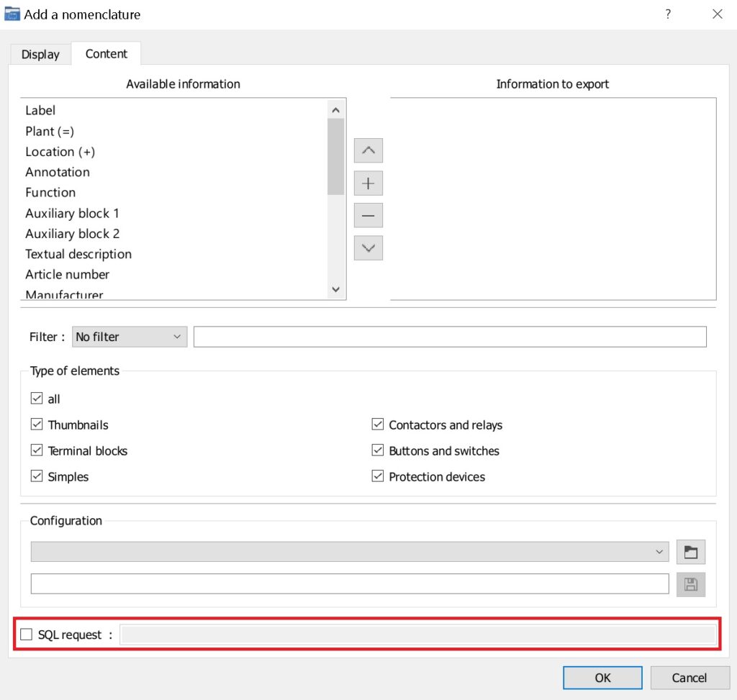
Task: Open configuration folder icon button
Action: coord(691,552)
